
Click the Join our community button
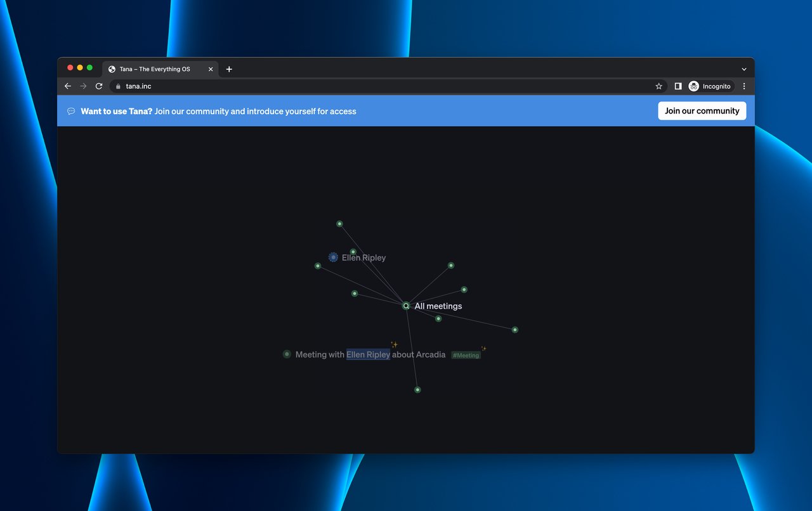pos(702,110)
